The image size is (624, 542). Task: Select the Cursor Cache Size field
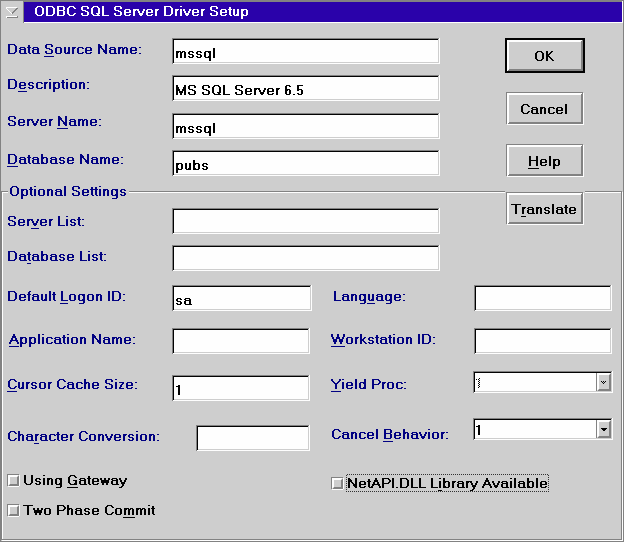pos(241,388)
